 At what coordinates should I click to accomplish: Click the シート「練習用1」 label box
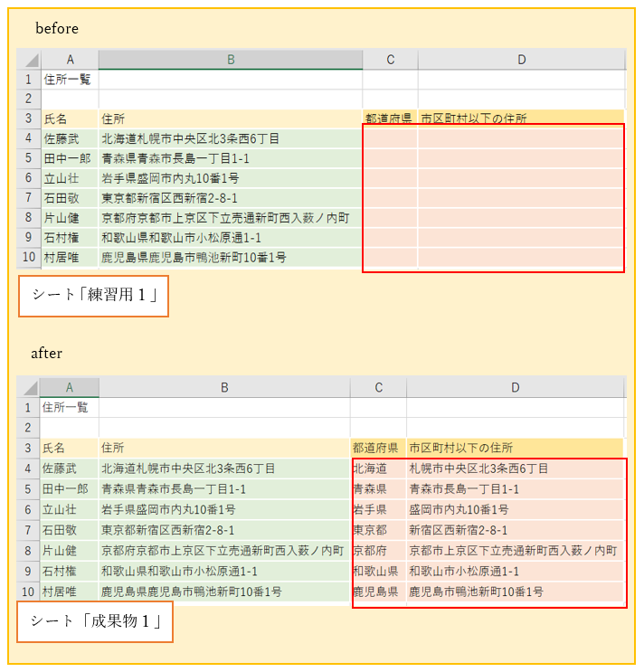click(94, 296)
